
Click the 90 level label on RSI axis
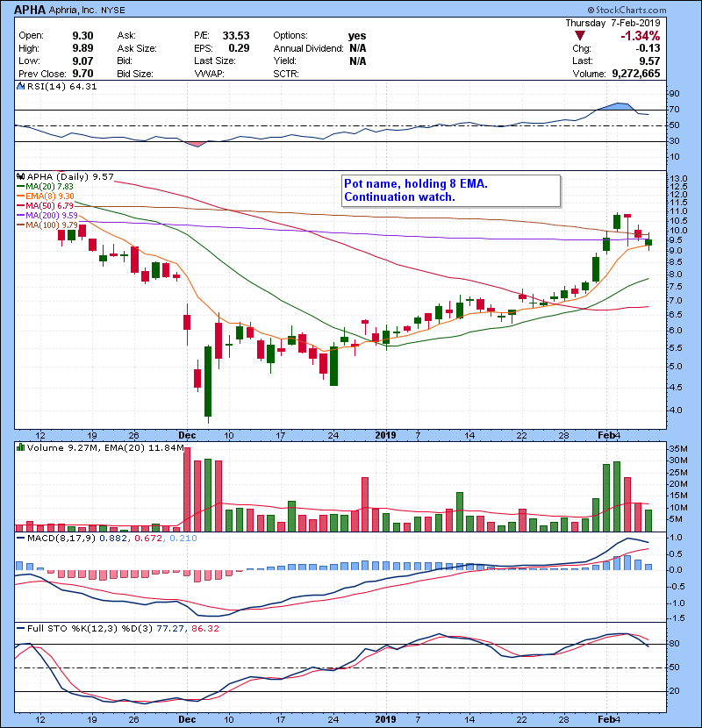coord(674,94)
